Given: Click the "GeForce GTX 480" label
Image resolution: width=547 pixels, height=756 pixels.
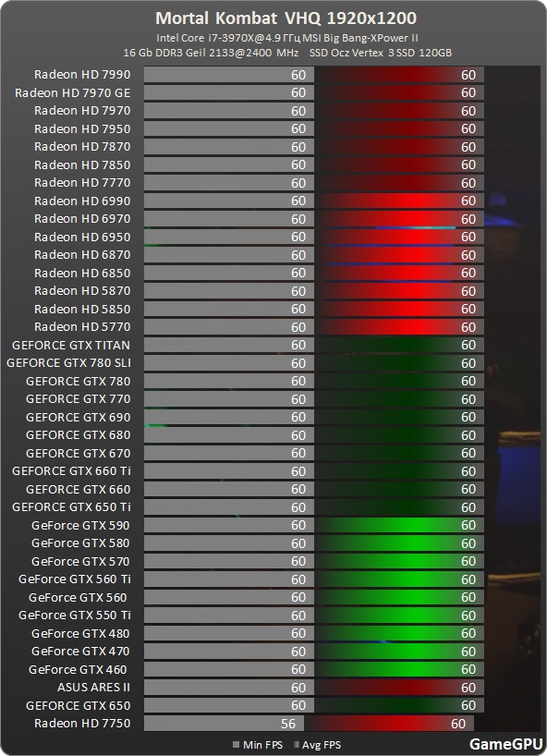Looking at the screenshot, I should tap(80, 633).
